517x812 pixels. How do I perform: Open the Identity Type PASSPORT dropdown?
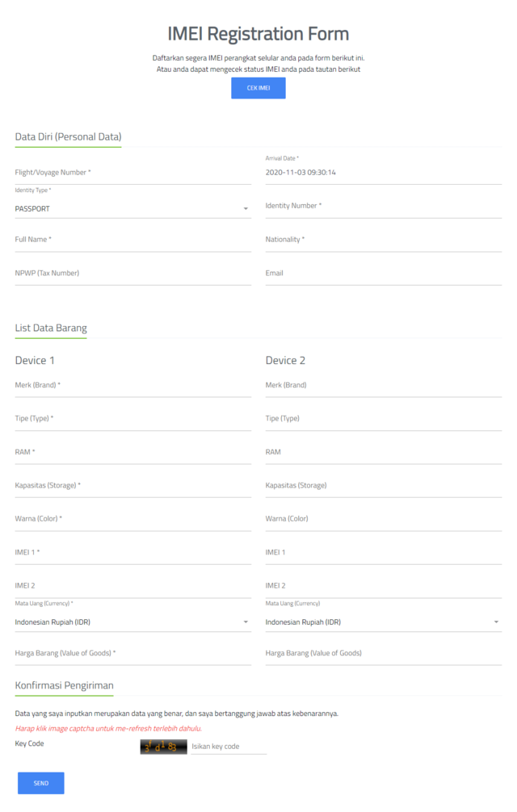pos(133,209)
